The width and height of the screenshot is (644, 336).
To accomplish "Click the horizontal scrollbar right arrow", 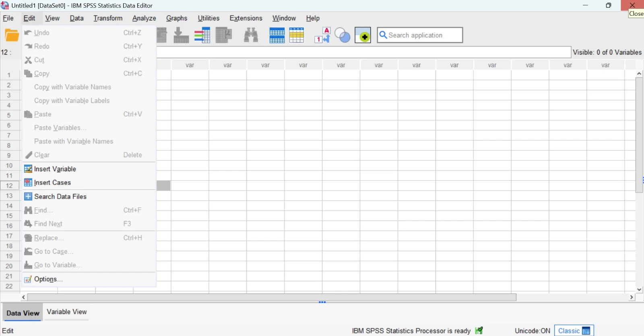I will coord(632,297).
